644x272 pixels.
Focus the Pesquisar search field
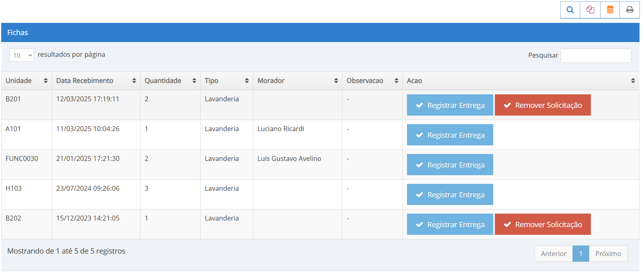pos(595,56)
